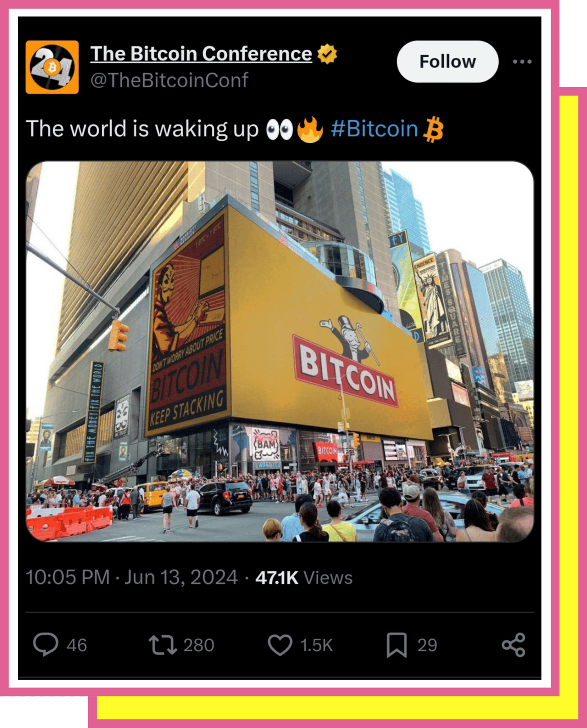Like the tweet with heart icon

[280, 645]
